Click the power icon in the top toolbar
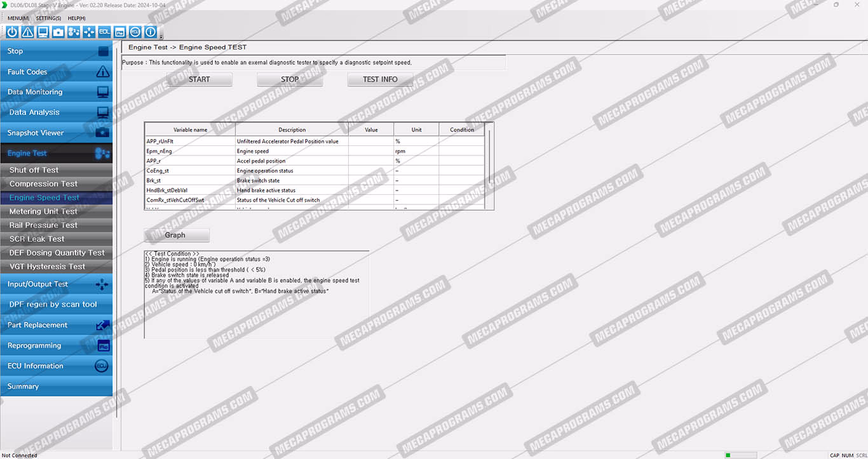Screen dimensions: 868x459 point(12,32)
